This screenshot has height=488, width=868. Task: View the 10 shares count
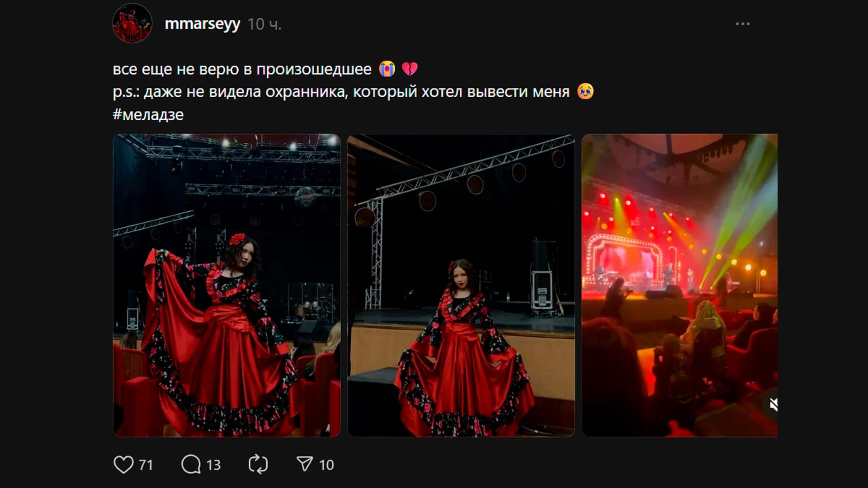click(326, 465)
